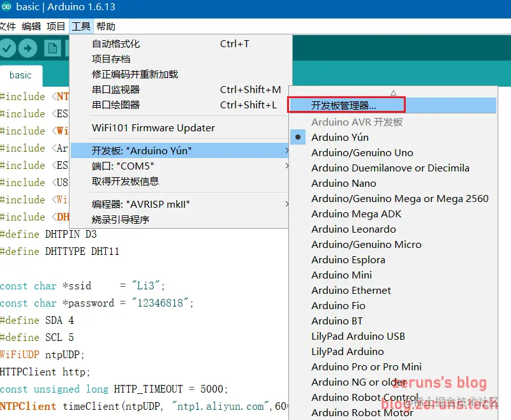Select the Arduino Yún board radio option
This screenshot has width=511, height=420.
coord(393,138)
